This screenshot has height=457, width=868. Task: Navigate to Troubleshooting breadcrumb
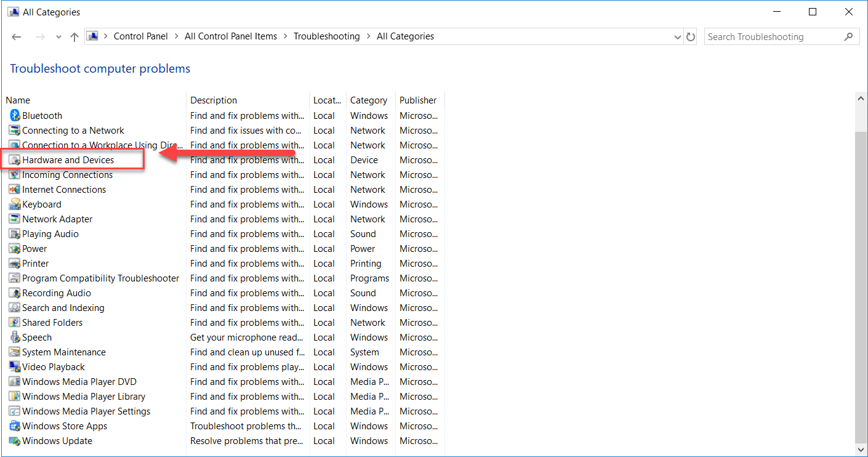click(326, 36)
